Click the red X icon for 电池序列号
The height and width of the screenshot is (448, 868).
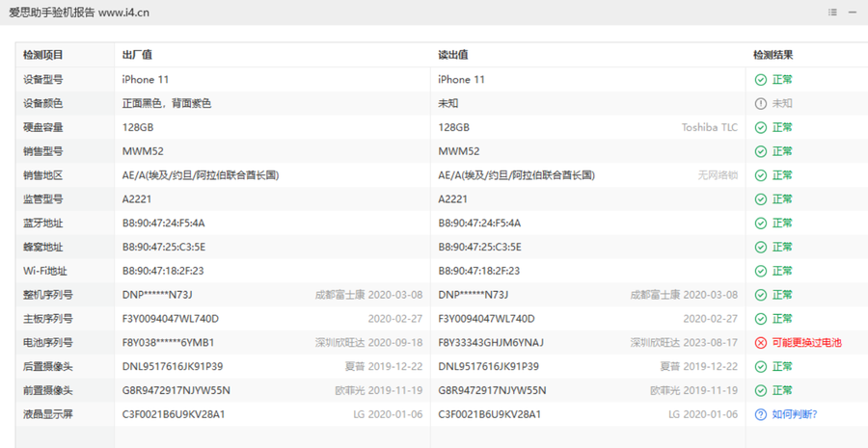[x=761, y=343]
